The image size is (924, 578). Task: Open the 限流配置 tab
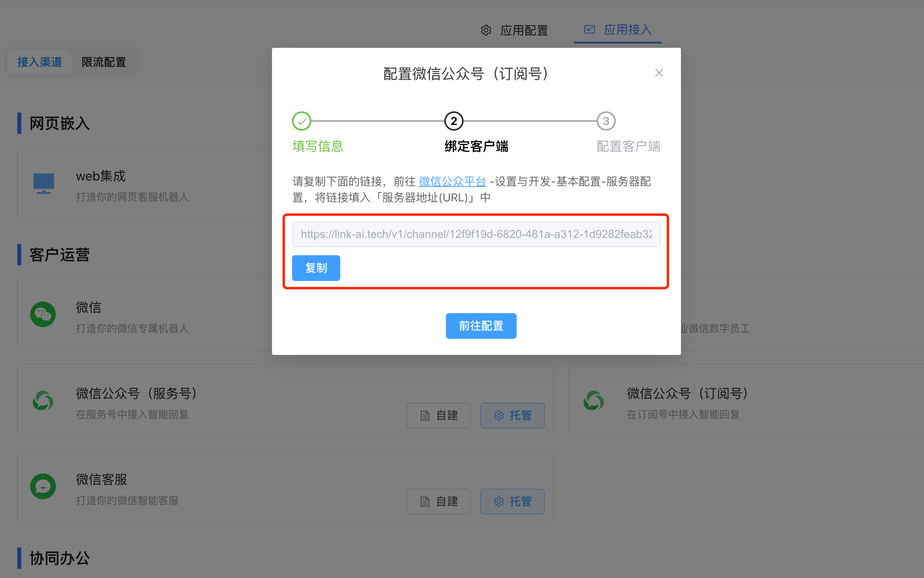point(104,62)
